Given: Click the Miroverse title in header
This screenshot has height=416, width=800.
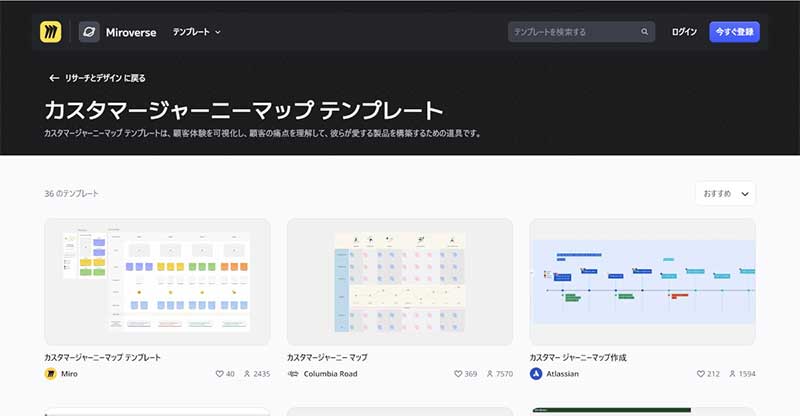Looking at the screenshot, I should 131,32.
